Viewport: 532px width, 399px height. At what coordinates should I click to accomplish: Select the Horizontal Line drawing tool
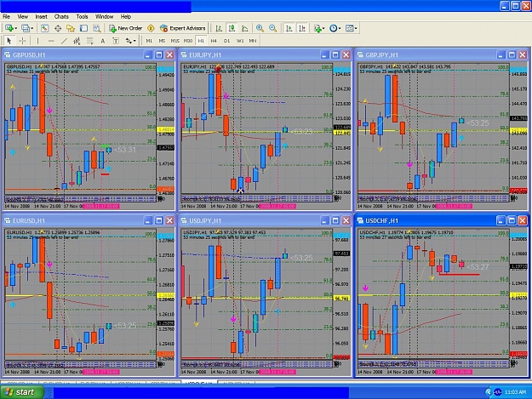coord(51,41)
